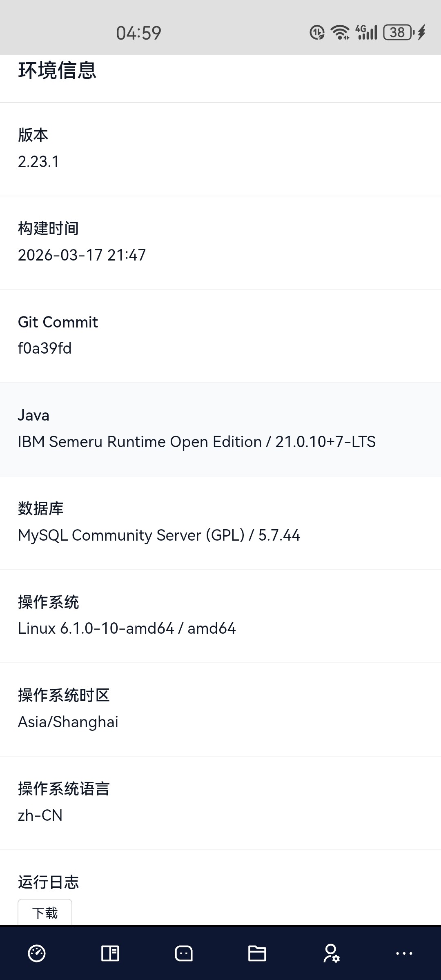
Task: Tap the MySQL Community Server database entry
Action: pos(159,535)
